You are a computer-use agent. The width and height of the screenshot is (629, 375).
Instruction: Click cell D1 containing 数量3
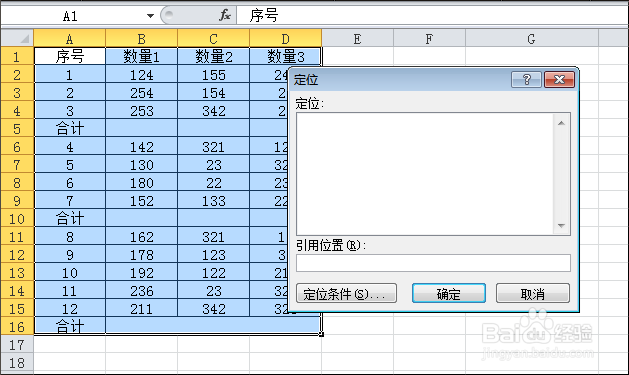click(x=286, y=56)
